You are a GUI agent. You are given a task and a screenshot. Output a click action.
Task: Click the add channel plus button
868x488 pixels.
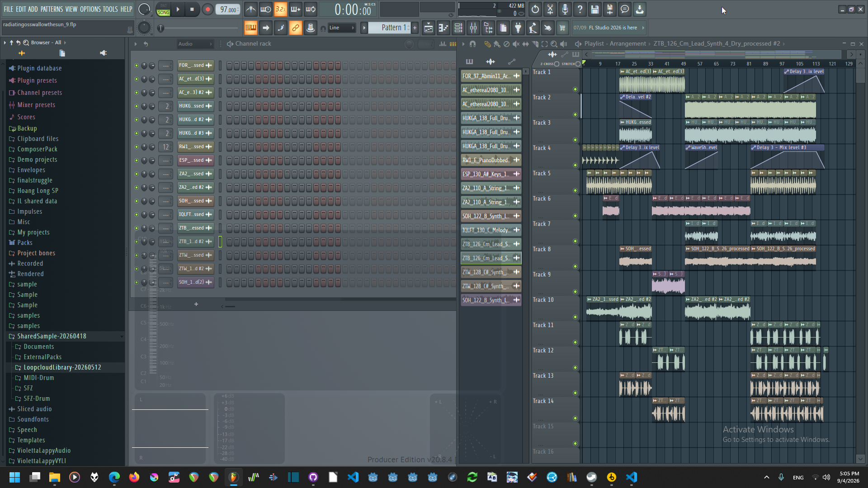(x=196, y=304)
